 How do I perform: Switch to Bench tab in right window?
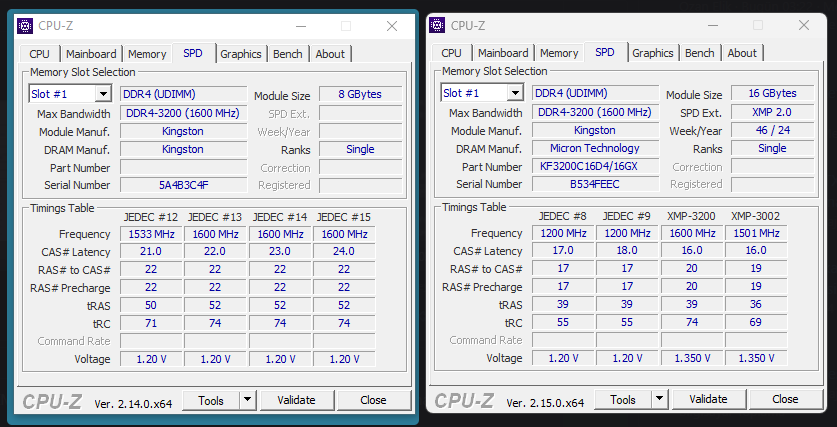[700, 53]
